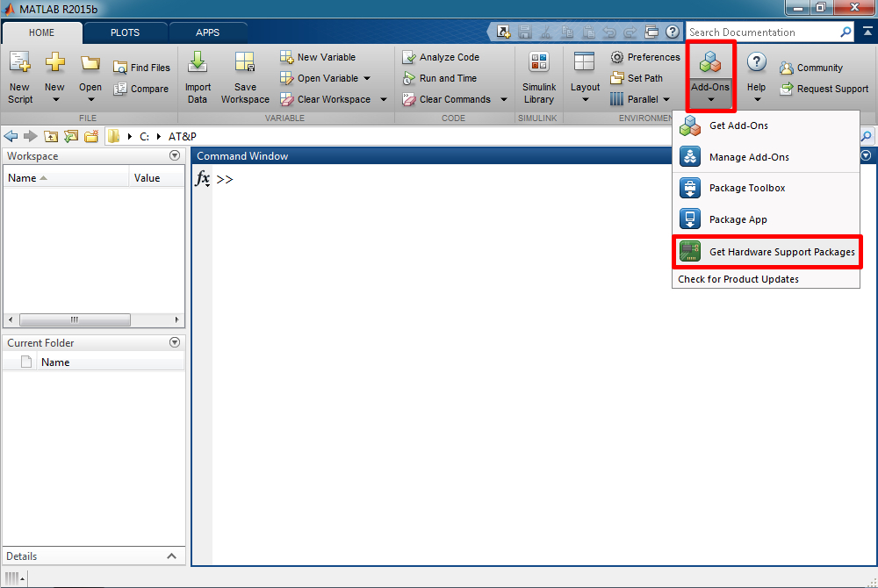Open the Community link

click(x=810, y=68)
